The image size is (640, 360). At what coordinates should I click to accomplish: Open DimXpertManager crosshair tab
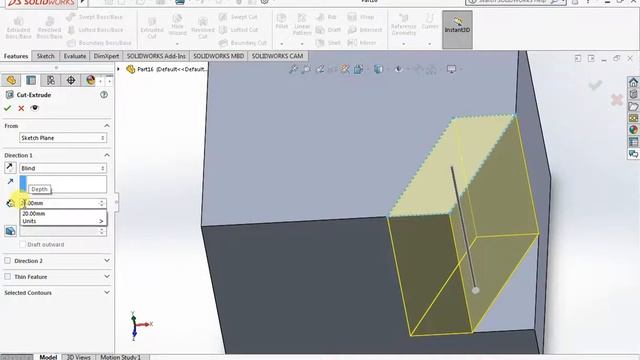click(71, 80)
